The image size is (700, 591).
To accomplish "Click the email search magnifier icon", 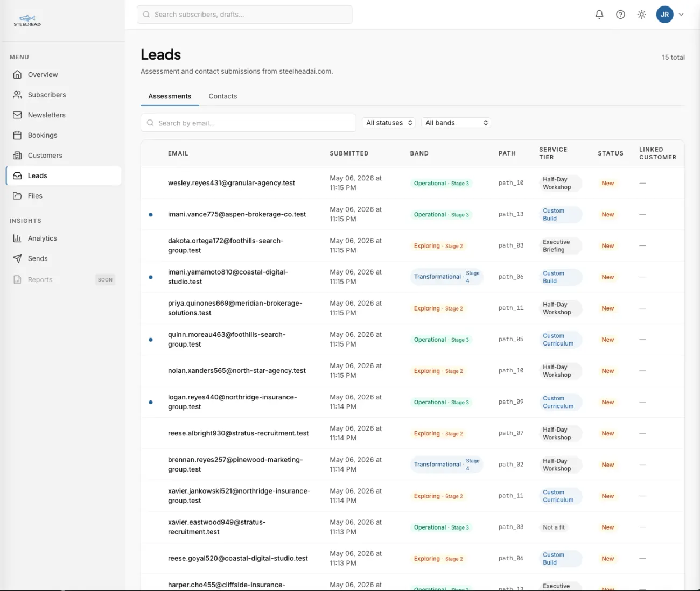I will pos(150,123).
